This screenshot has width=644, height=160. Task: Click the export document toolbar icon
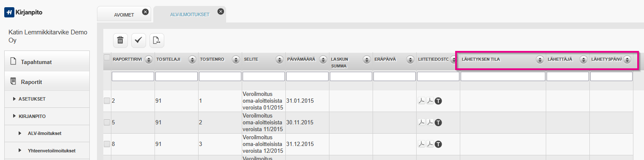157,40
